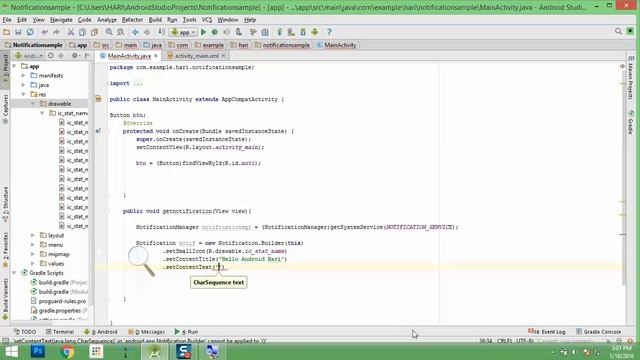Open the Build menu

155,20
